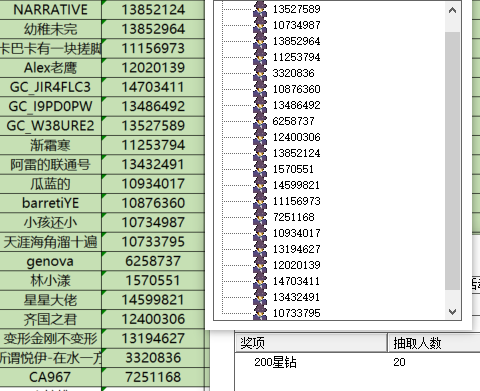Click user icon beside 3320836 in tree

260,73
